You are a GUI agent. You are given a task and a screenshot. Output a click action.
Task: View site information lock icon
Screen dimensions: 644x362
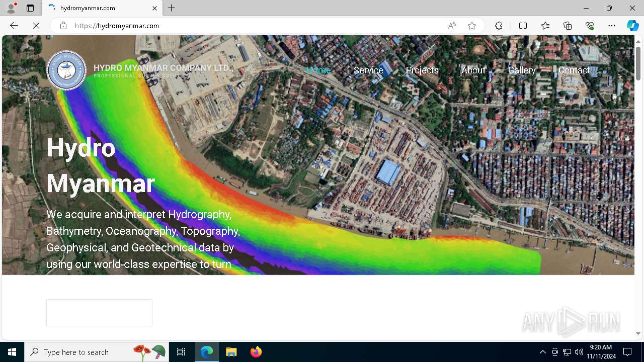63,26
